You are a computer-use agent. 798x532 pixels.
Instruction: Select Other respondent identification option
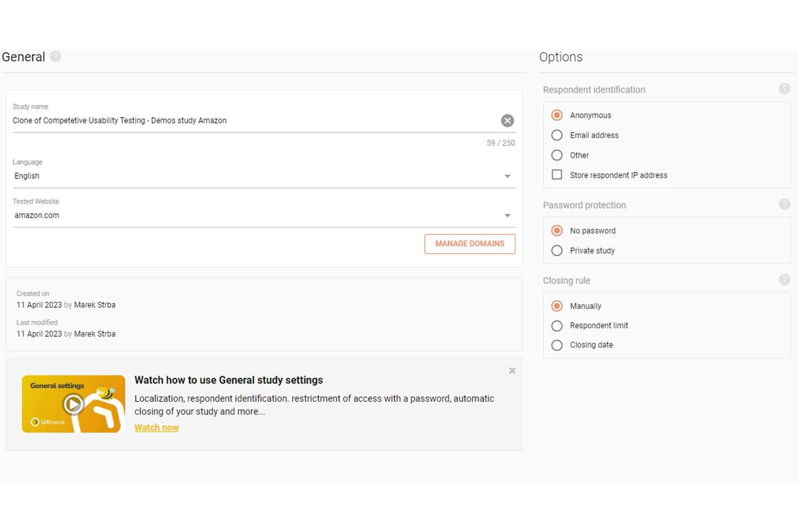(557, 155)
